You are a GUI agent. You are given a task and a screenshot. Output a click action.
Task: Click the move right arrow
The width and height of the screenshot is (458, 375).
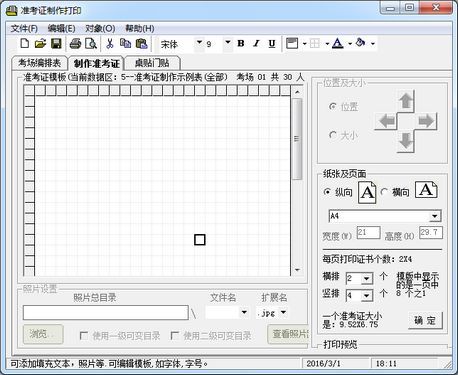point(426,121)
